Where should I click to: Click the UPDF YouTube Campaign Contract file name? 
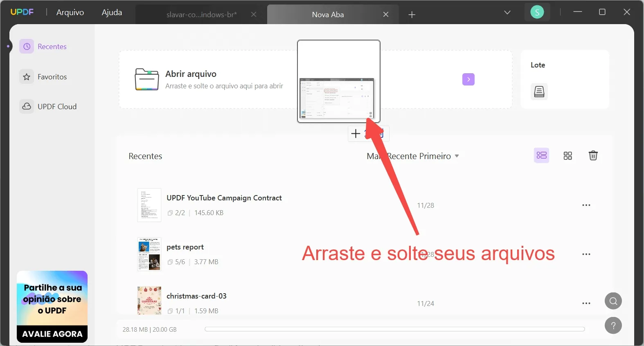[224, 198]
